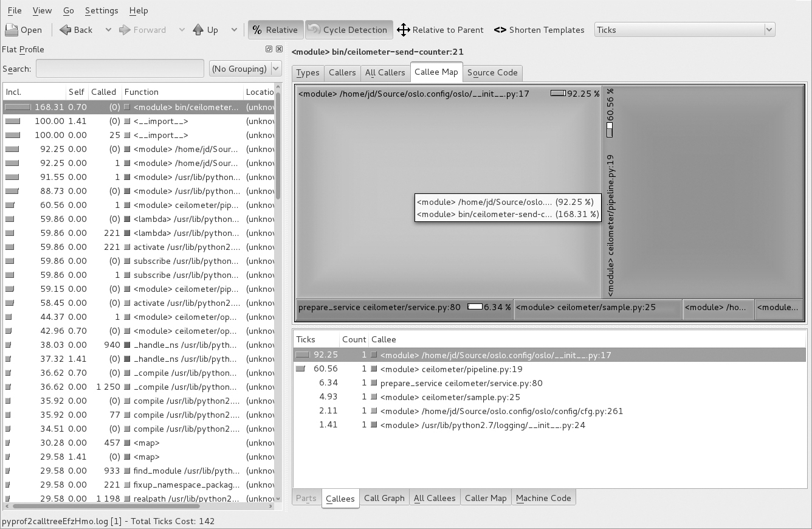
Task: Toggle Cycle Detection
Action: point(348,30)
